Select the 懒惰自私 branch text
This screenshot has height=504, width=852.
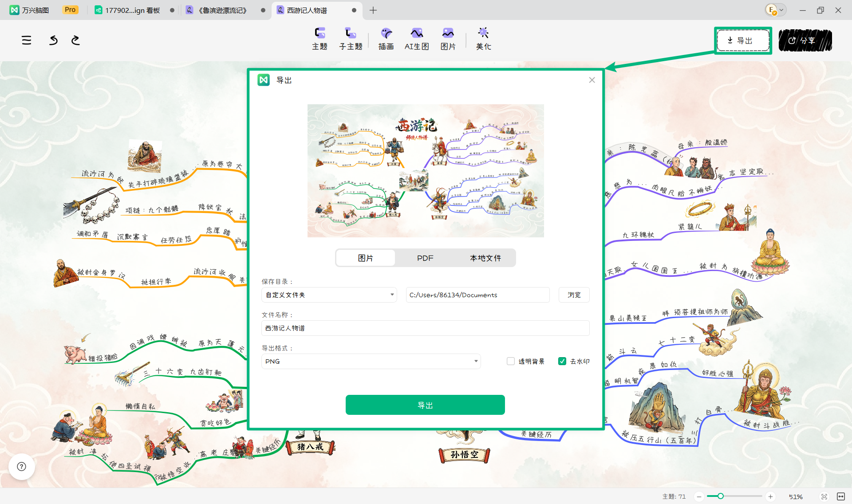[x=140, y=406]
